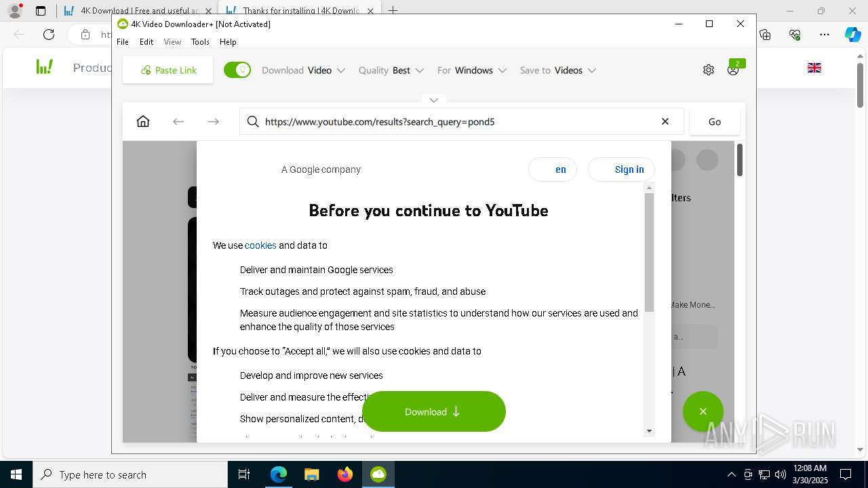Open Edge browser essentials heart icon
Viewport: 868px width, 488px height.
tap(795, 35)
